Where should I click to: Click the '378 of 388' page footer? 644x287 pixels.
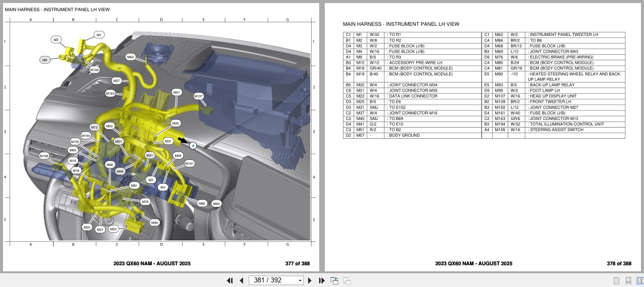619,264
